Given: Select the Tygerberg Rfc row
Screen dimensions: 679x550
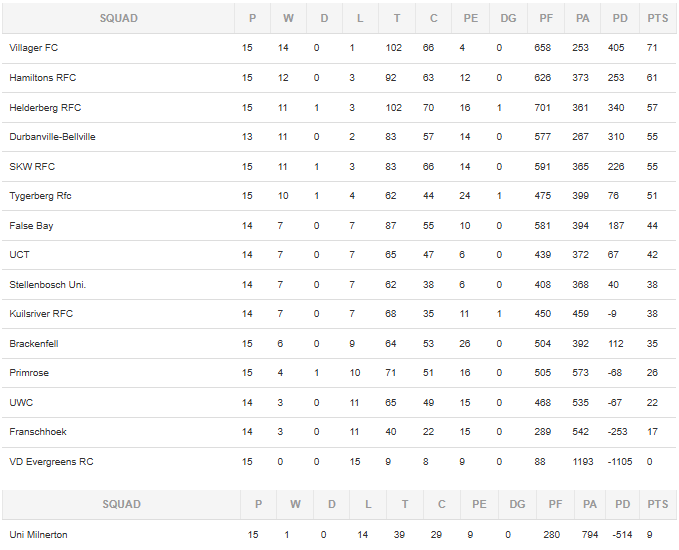Looking at the screenshot, I should pos(339,196).
